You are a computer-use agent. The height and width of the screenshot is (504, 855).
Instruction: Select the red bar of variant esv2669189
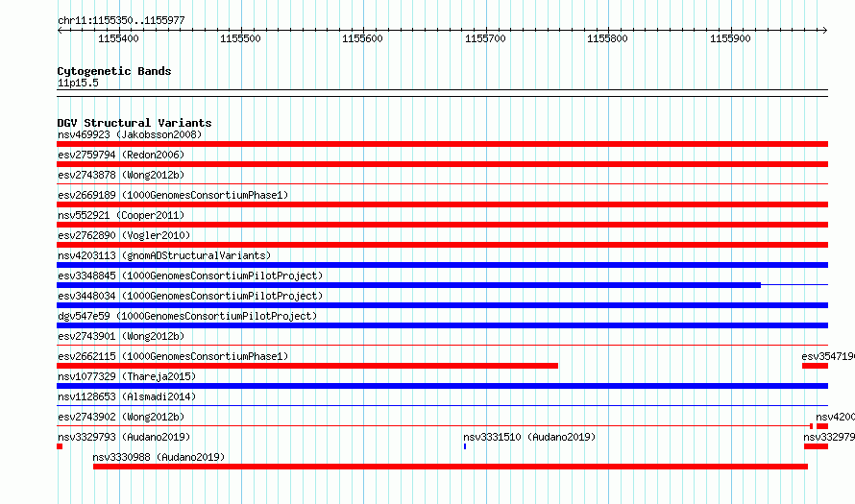click(x=442, y=204)
